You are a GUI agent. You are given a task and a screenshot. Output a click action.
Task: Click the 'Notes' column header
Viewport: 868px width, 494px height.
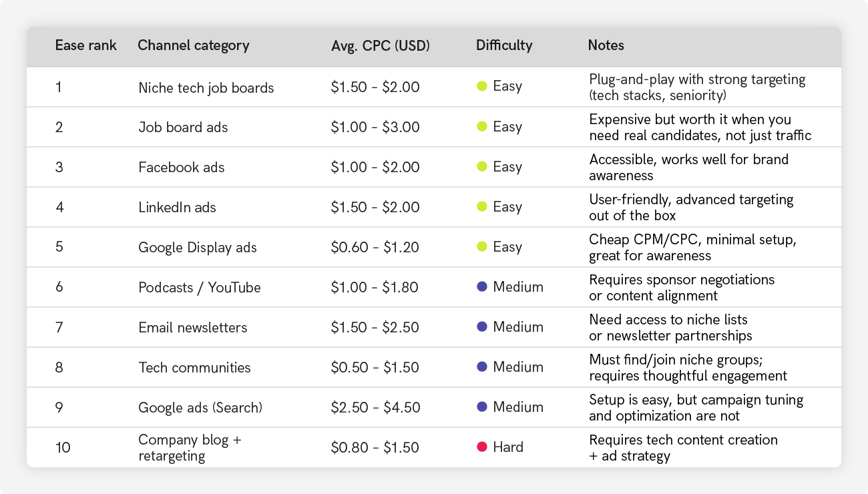606,45
